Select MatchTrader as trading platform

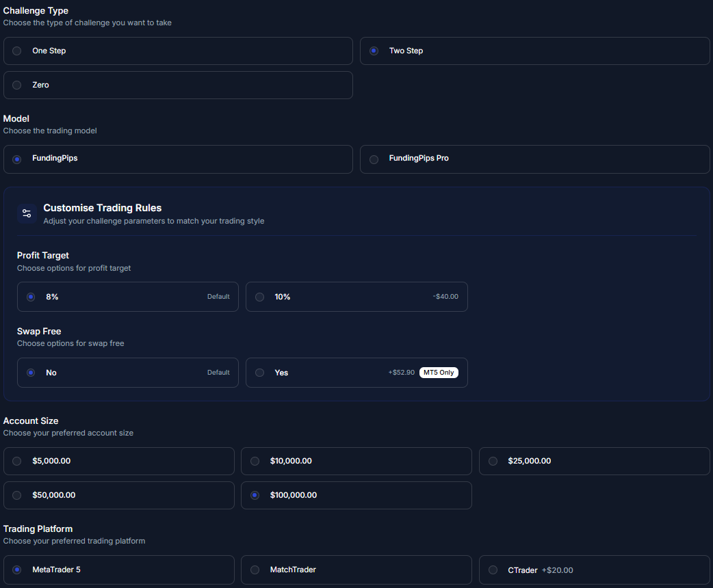pyautogui.click(x=255, y=570)
